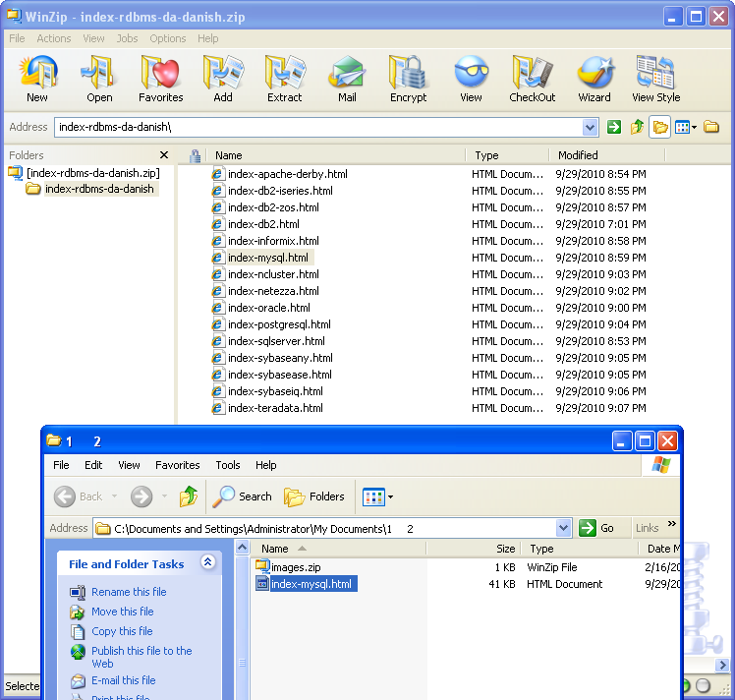Select [index-rdbms-da-danish.zip] tree root
The height and width of the screenshot is (700, 735).
tap(92, 173)
